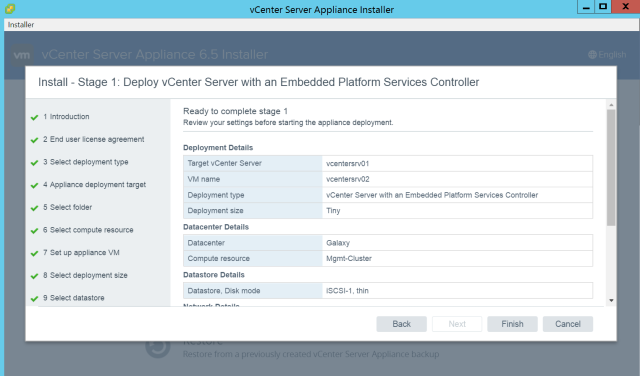
Task: Close the installer window
Action: (625, 7)
